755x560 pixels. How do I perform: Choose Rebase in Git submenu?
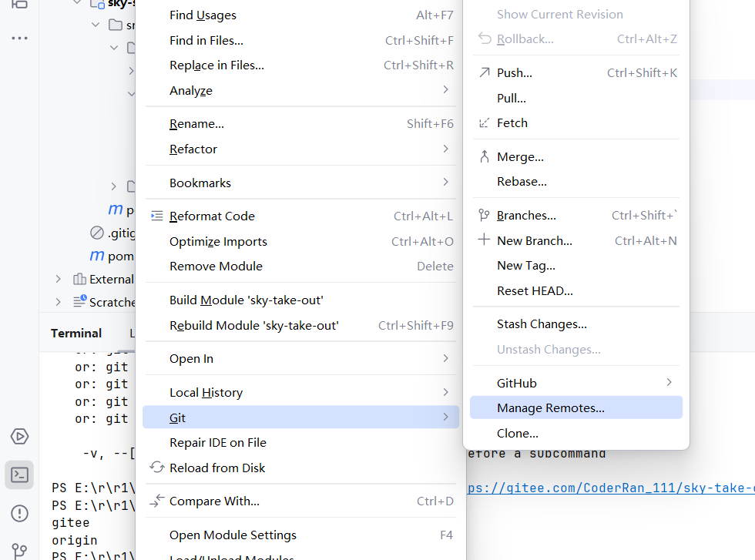[576, 182]
